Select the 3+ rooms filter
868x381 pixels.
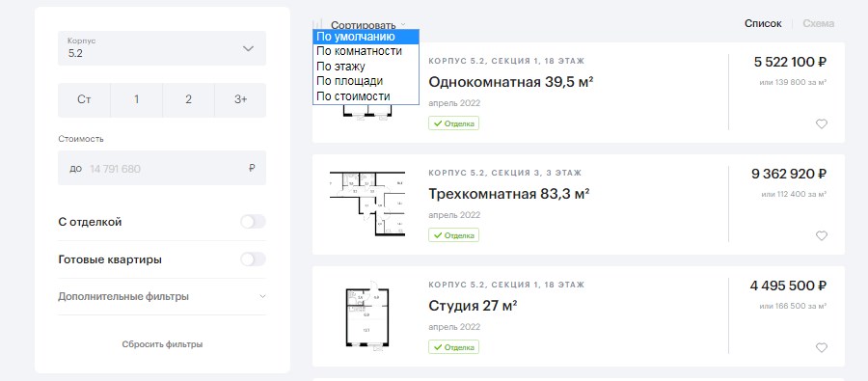click(240, 100)
